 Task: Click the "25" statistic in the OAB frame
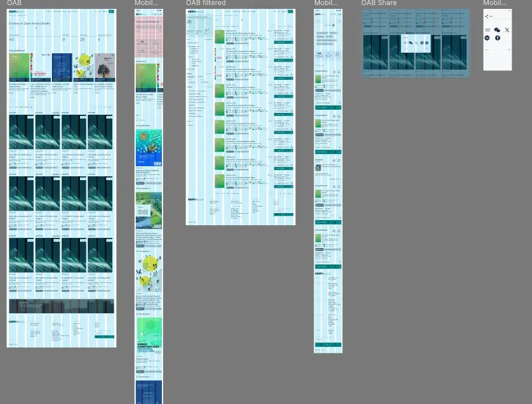click(83, 40)
